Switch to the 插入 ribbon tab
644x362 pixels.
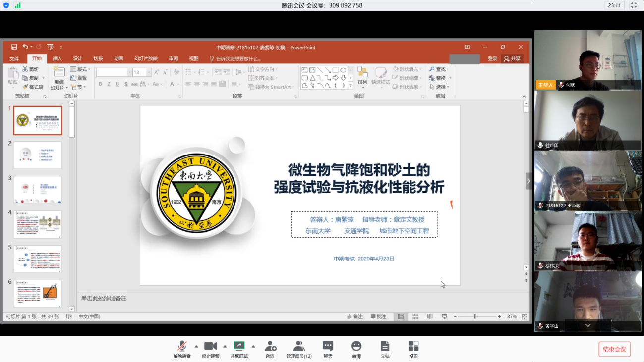(x=58, y=58)
